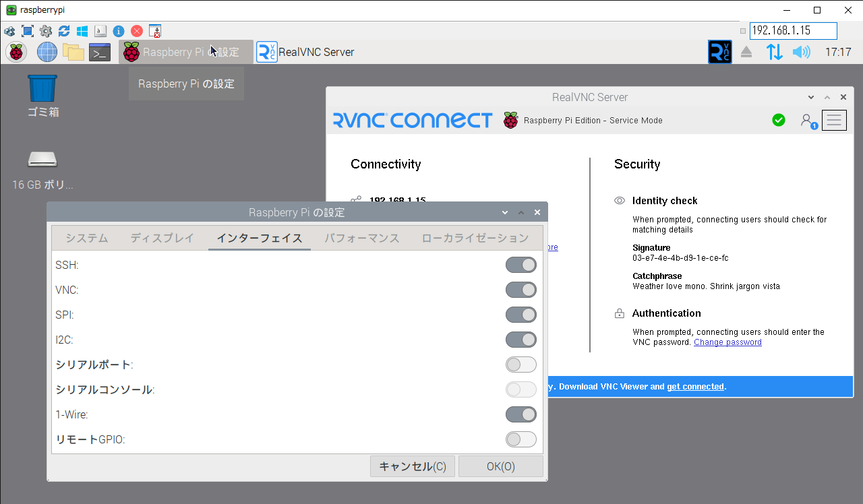Image resolution: width=863 pixels, height=504 pixels.
Task: Click the 17:17 clock
Action: [x=838, y=52]
